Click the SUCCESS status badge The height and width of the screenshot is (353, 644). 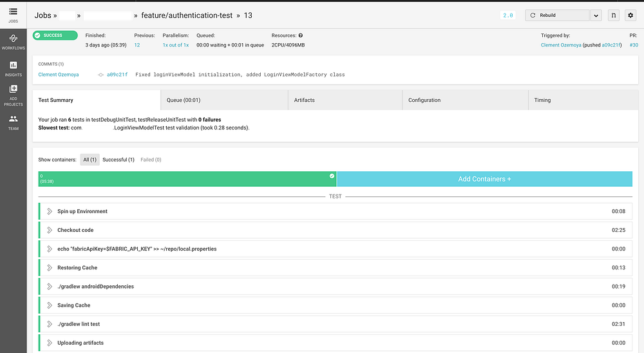point(55,35)
